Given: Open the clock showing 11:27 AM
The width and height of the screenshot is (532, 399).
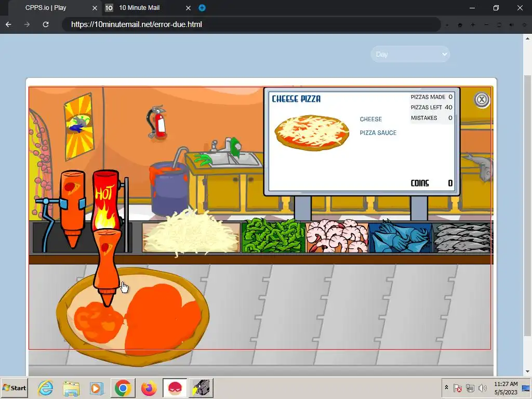Looking at the screenshot, I should point(506,388).
